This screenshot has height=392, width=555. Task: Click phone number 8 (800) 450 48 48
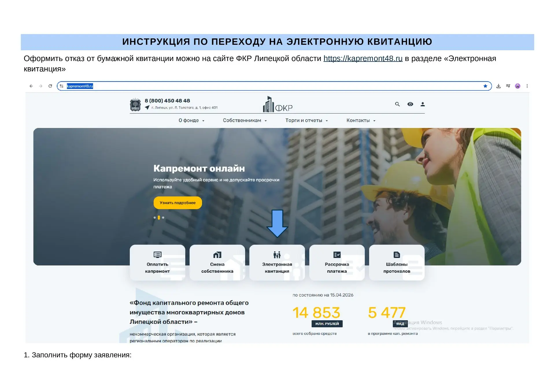(x=167, y=101)
